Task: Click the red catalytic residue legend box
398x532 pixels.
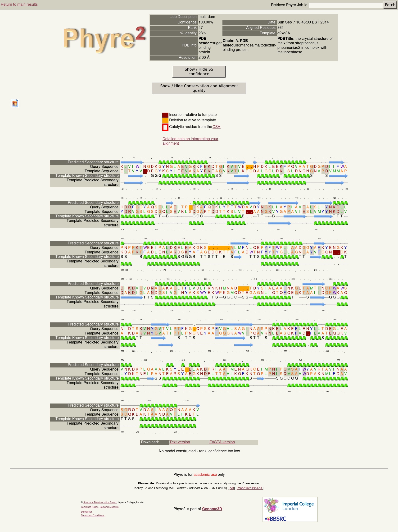Action: tap(165, 127)
